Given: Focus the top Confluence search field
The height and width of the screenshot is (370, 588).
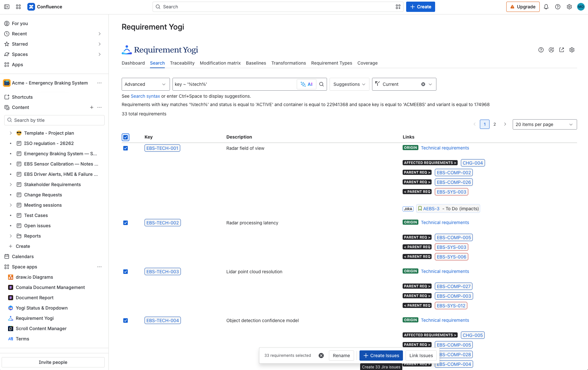Looking at the screenshot, I should coord(278,7).
